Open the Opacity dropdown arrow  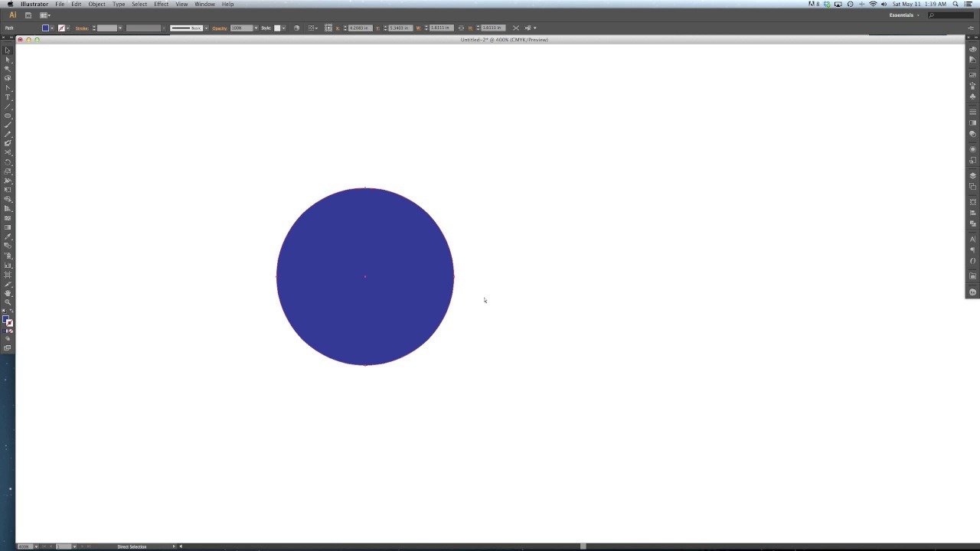coord(258,28)
